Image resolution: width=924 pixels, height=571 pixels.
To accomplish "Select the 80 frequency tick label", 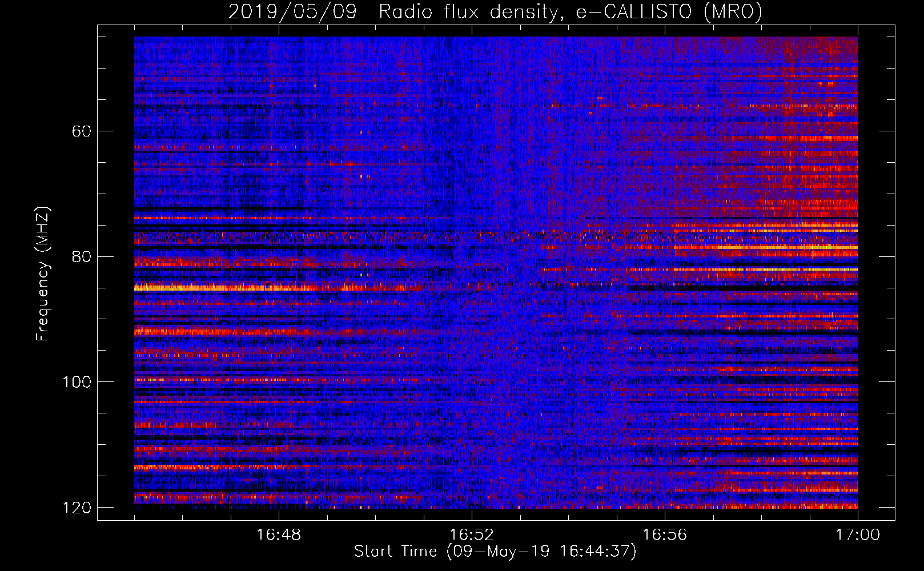I will pyautogui.click(x=82, y=256).
